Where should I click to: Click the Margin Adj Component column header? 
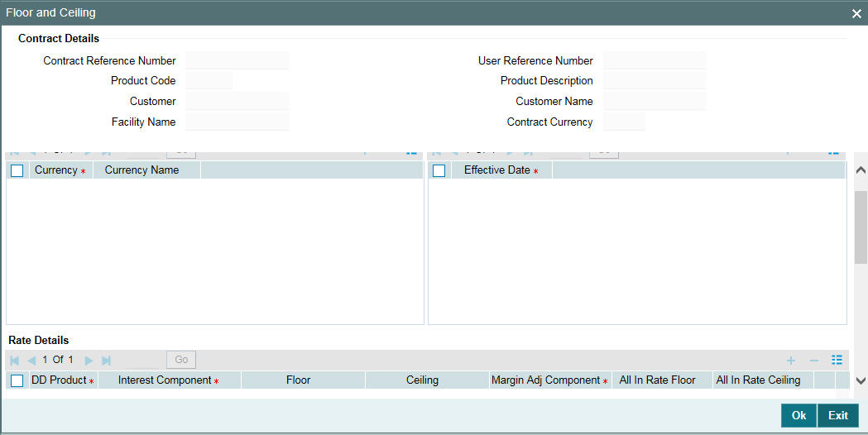550,380
